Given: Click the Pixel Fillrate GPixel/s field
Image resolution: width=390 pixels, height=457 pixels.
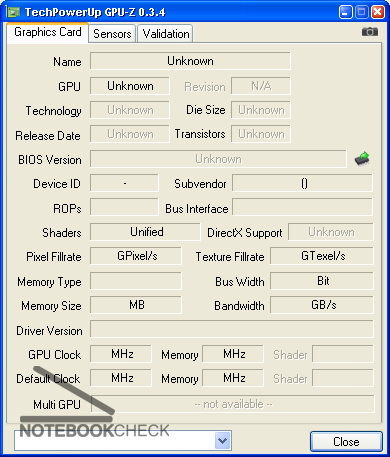Looking at the screenshot, I should point(136,256).
